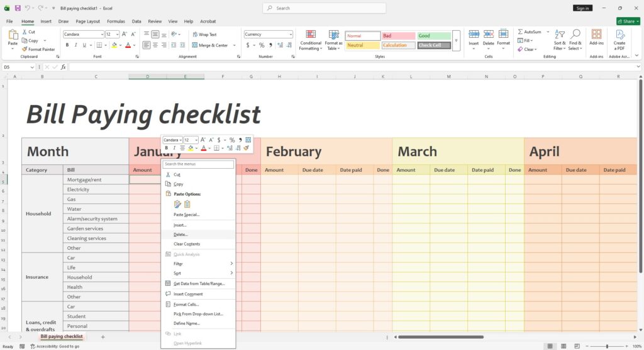Screen dimensions: 644x350
Task: Click the Sort & Filter icon
Action: pyautogui.click(x=559, y=34)
